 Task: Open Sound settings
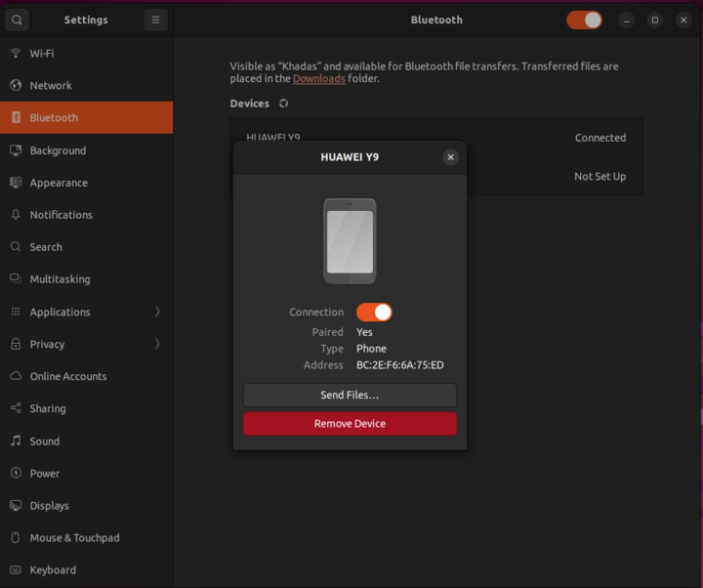(x=87, y=441)
